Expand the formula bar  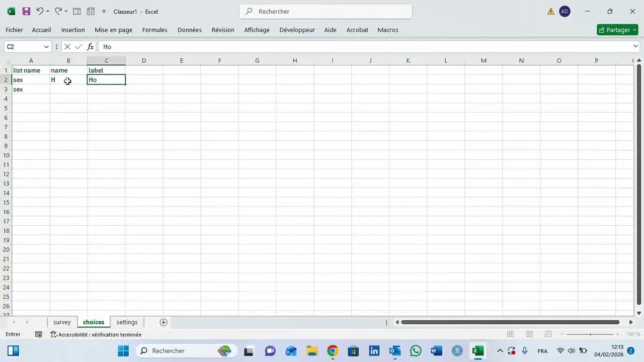636,46
